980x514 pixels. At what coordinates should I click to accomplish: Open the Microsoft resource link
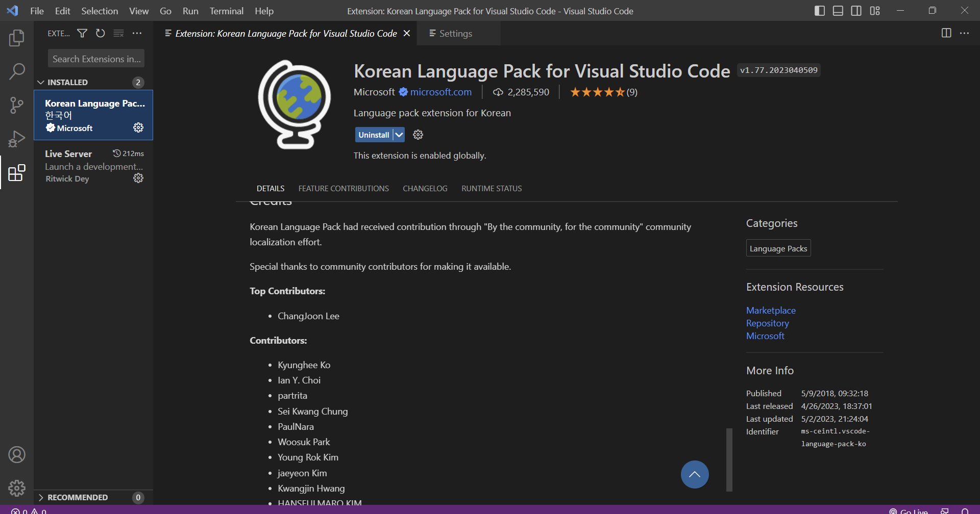pyautogui.click(x=765, y=336)
